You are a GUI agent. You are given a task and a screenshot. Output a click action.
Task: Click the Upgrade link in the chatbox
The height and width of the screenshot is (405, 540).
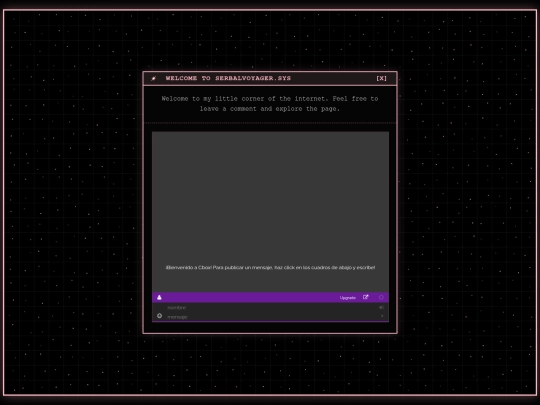(347, 298)
